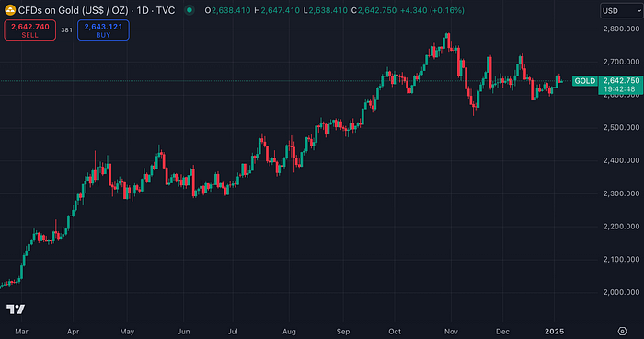Click the 2,700.000 price axis label

pyautogui.click(x=621, y=62)
